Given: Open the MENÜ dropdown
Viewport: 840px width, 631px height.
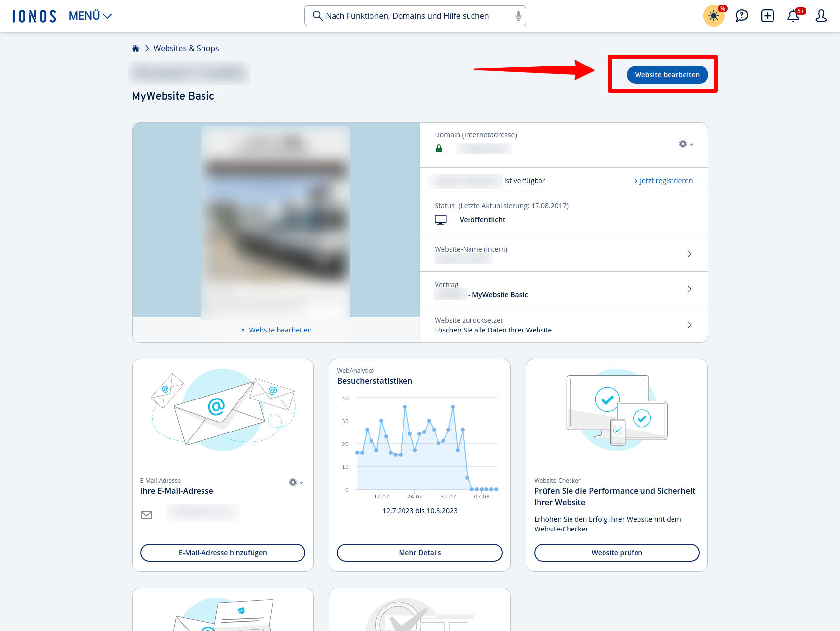Looking at the screenshot, I should click(x=90, y=15).
